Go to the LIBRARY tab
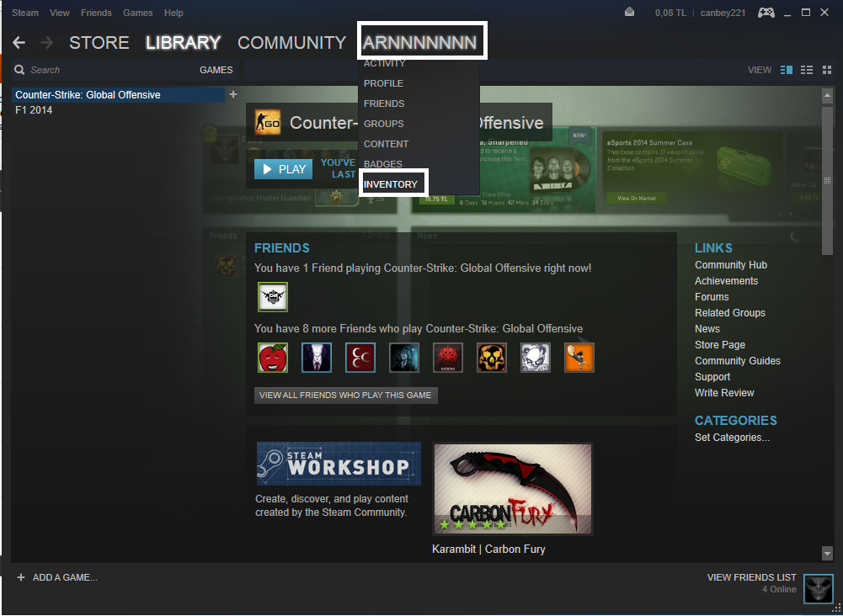The height and width of the screenshot is (616, 843). (184, 42)
